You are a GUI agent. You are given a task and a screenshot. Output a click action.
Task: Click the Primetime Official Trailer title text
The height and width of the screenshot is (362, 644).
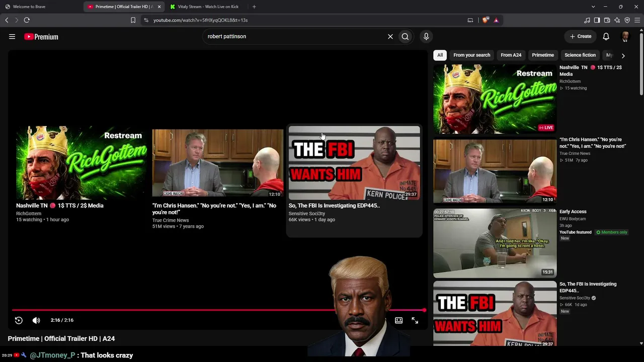tap(61, 339)
